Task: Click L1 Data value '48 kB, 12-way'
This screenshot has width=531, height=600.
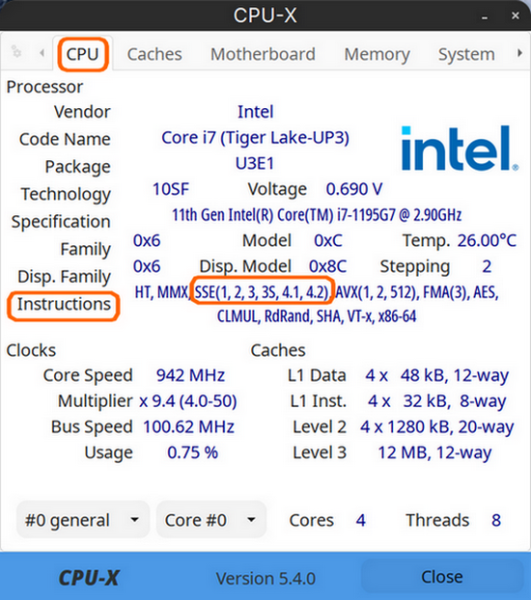Action: tap(454, 376)
